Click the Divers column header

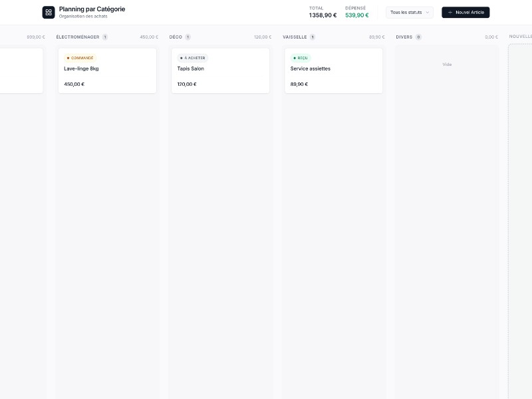pos(404,37)
